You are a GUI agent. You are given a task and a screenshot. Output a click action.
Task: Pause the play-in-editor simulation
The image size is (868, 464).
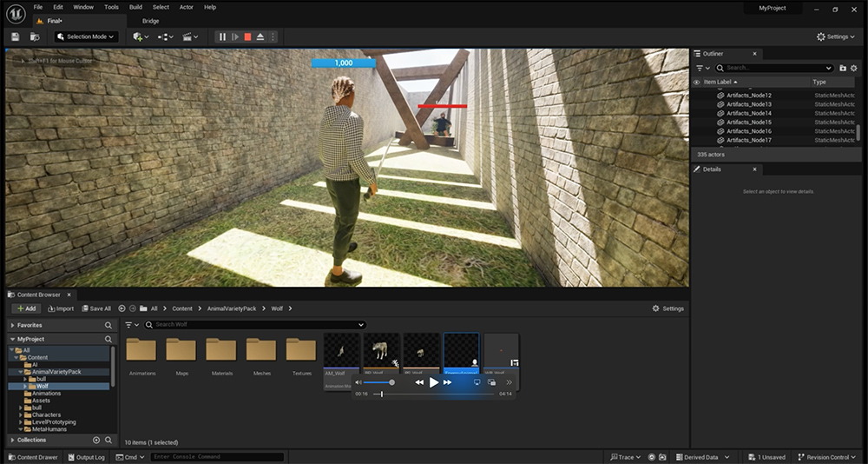click(222, 36)
